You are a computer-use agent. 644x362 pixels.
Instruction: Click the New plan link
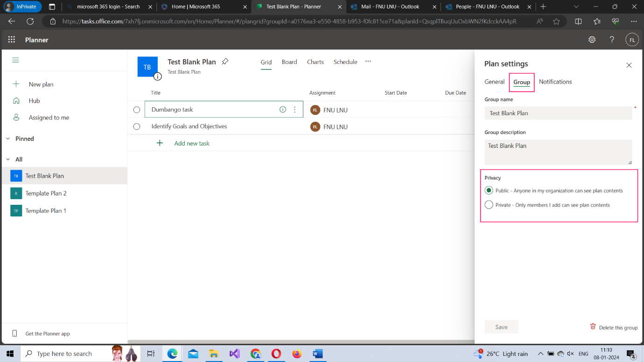pos(41,84)
